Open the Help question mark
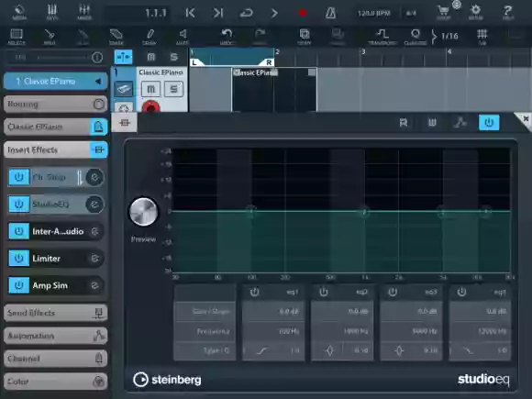 508,13
